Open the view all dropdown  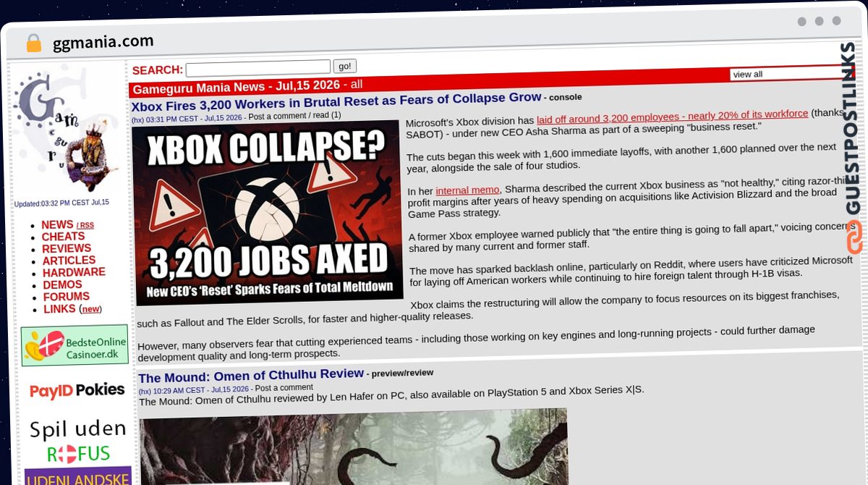point(792,73)
